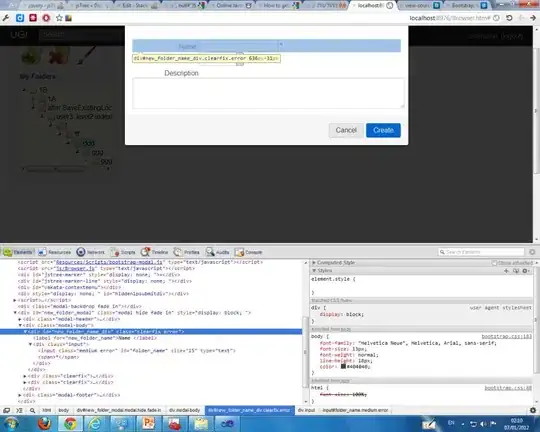Click the arrow at the toolbar's right edge

[x=533, y=18]
